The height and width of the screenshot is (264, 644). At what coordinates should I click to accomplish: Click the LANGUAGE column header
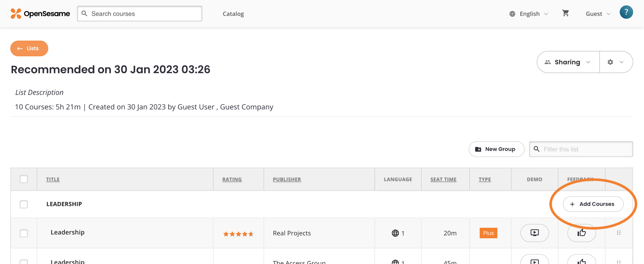coord(398,179)
